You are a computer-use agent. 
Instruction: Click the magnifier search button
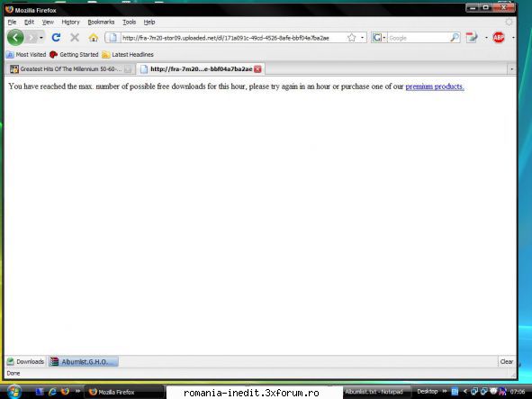[x=455, y=38]
